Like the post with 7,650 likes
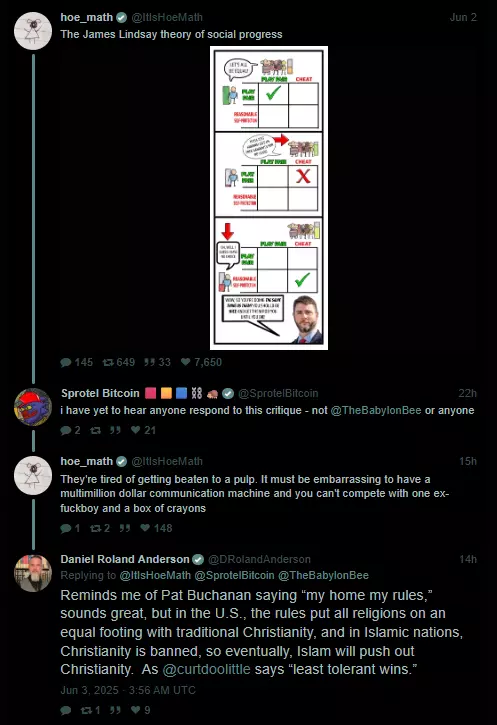 185,362
